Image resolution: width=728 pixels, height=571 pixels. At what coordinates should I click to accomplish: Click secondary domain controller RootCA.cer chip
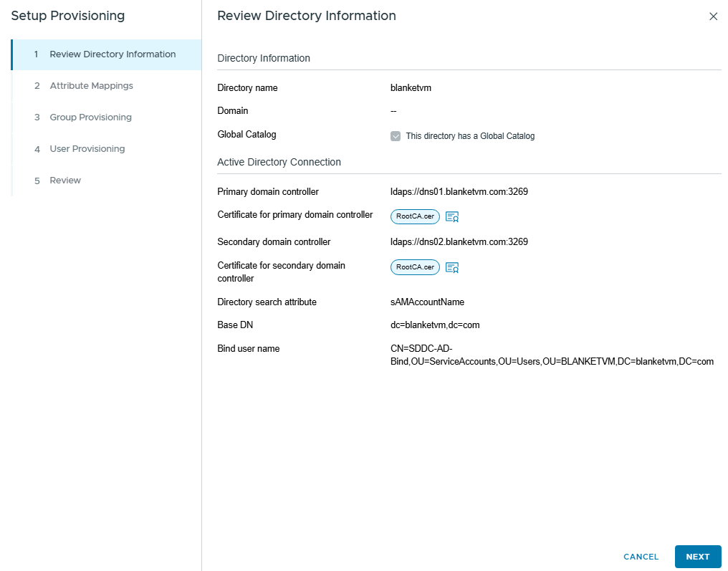[415, 267]
